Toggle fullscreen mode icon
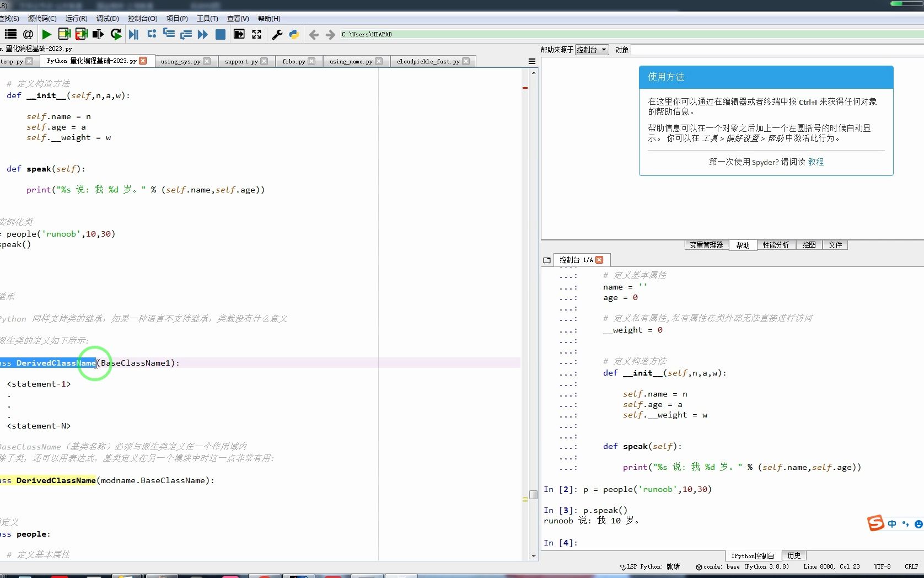Screen dimensions: 924x578 (257, 34)
